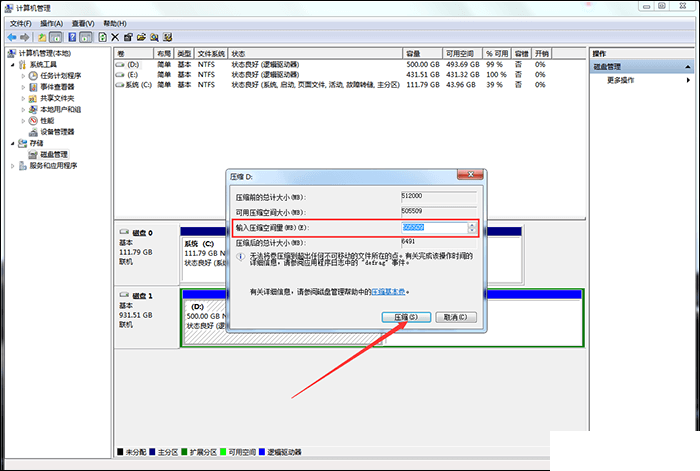The image size is (700, 471).
Task: Click the 未分配 black legend swatch
Action: click(120, 452)
